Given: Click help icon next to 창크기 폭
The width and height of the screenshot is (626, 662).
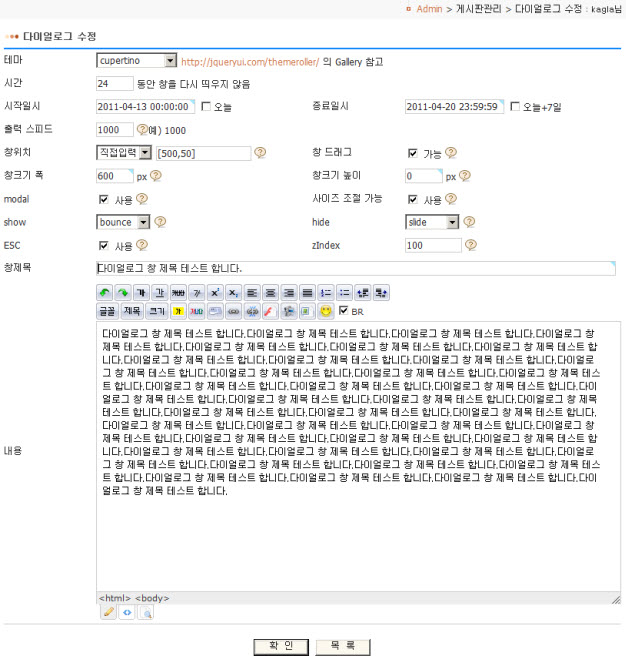Looking at the screenshot, I should click(156, 176).
